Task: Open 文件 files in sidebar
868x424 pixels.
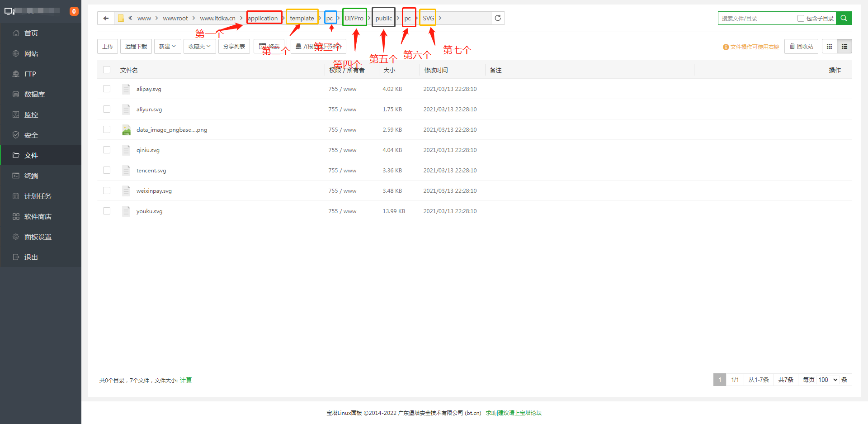Action: click(x=41, y=155)
